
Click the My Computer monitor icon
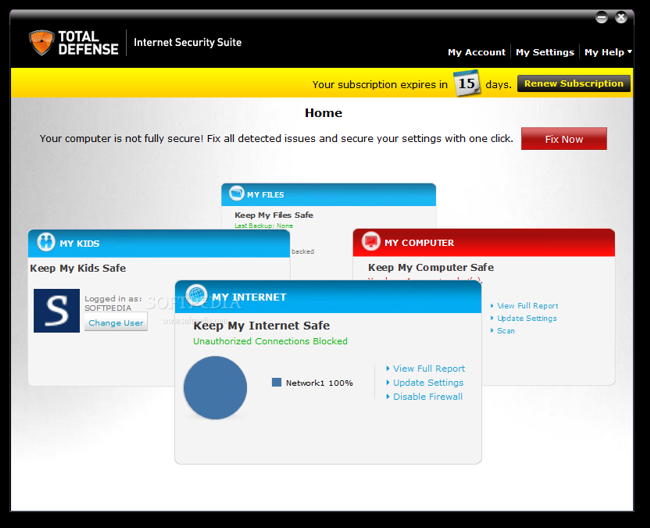pyautogui.click(x=371, y=241)
